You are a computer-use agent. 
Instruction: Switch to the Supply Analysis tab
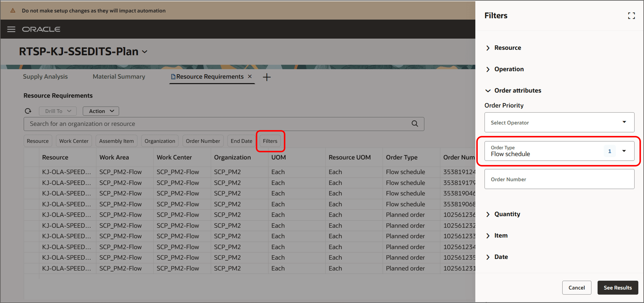coord(45,76)
